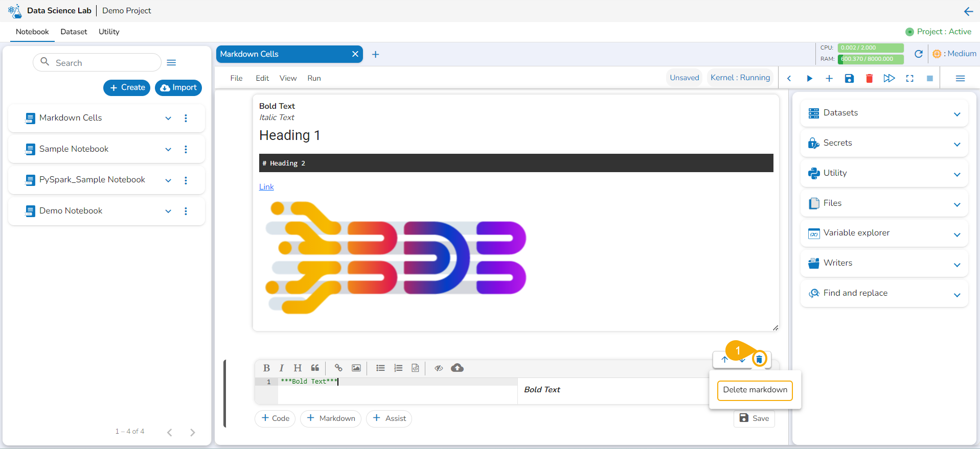This screenshot has height=449, width=980.
Task: Go back using the top-right arrow
Action: tap(968, 11)
